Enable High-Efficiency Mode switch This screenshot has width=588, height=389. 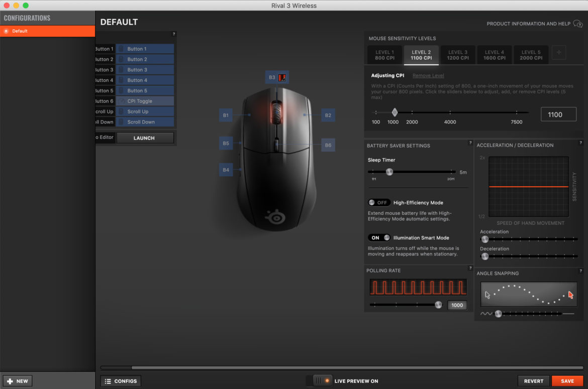379,203
